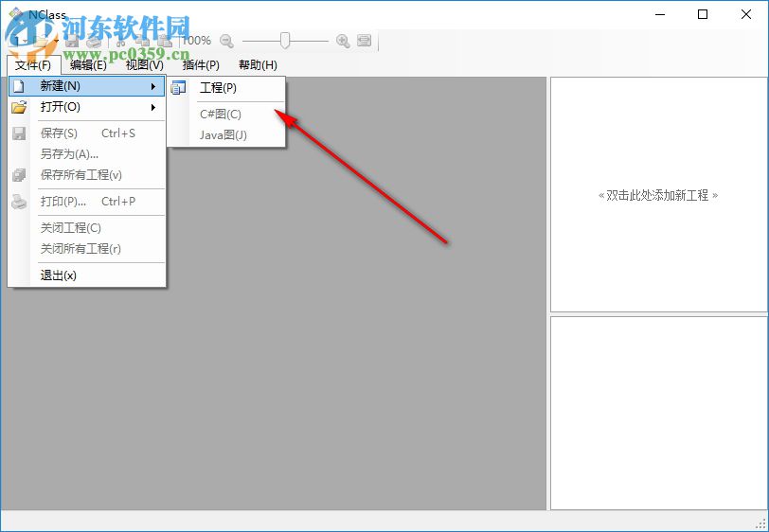Click 关闭所有工程(r) menu entry
This screenshot has width=769, height=532.
(x=87, y=249)
